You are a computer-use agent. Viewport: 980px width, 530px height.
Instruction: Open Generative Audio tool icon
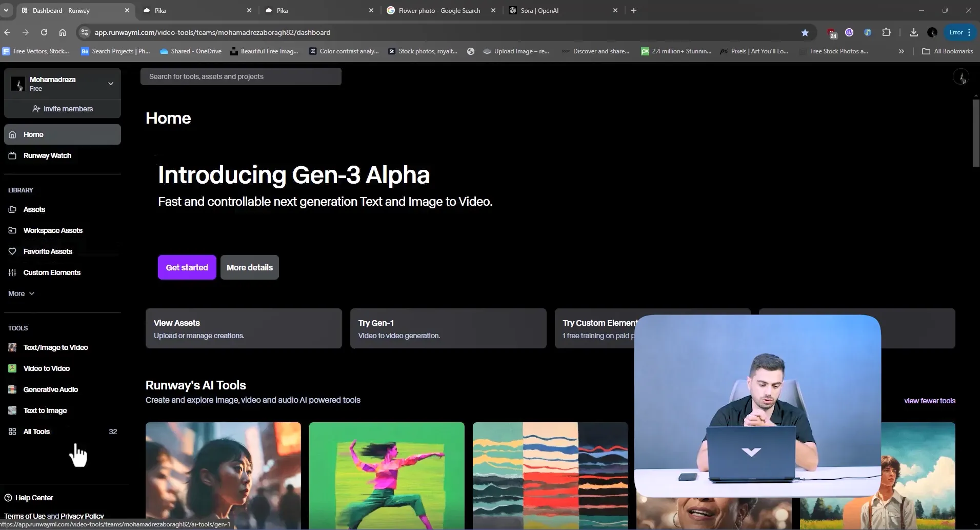click(x=12, y=389)
